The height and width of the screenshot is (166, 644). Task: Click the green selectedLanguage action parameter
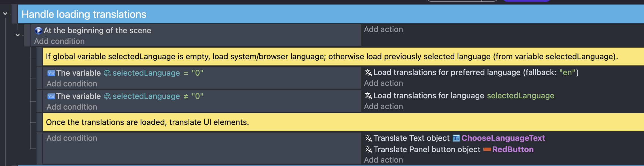(x=520, y=96)
